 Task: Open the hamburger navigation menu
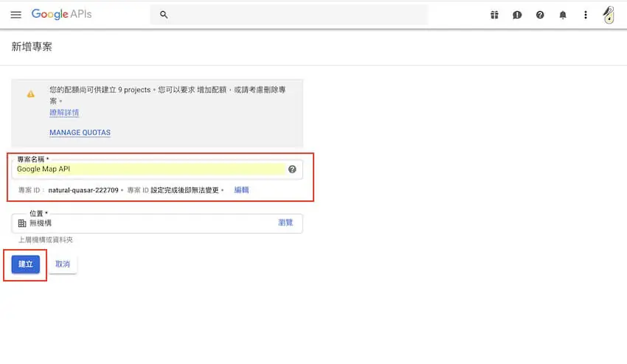pos(16,15)
